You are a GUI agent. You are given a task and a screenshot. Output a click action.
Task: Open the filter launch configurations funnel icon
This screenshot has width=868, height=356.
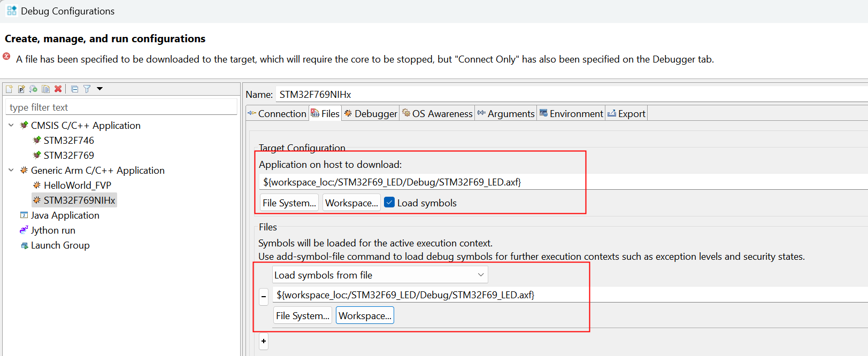(87, 89)
